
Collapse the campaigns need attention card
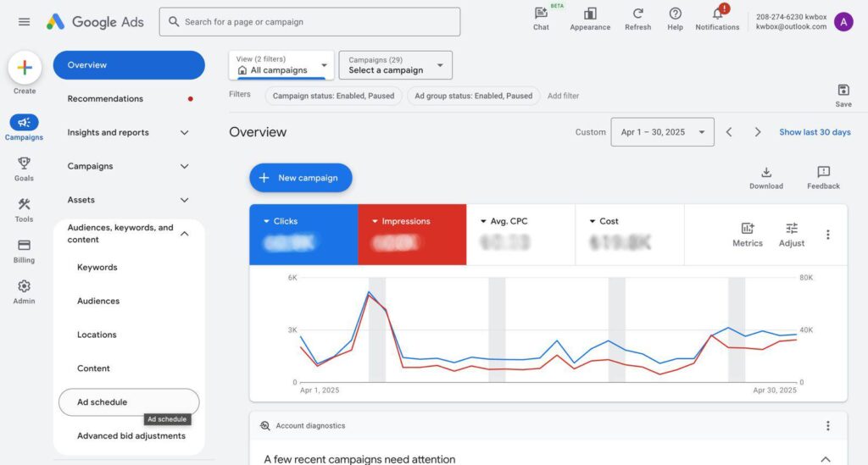(x=826, y=459)
